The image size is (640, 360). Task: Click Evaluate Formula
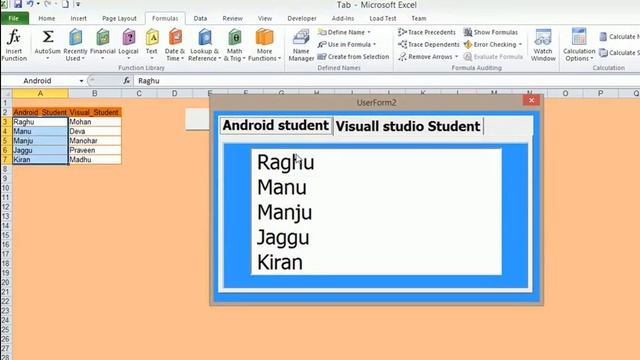493,56
